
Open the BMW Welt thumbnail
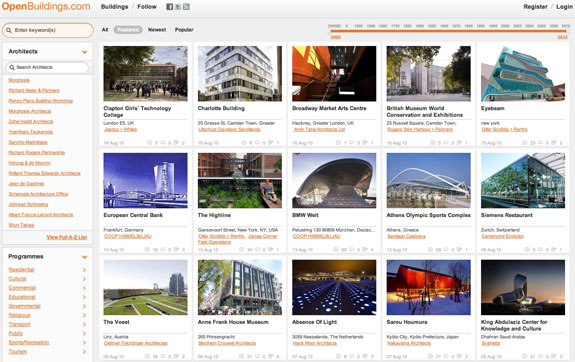[x=334, y=180]
